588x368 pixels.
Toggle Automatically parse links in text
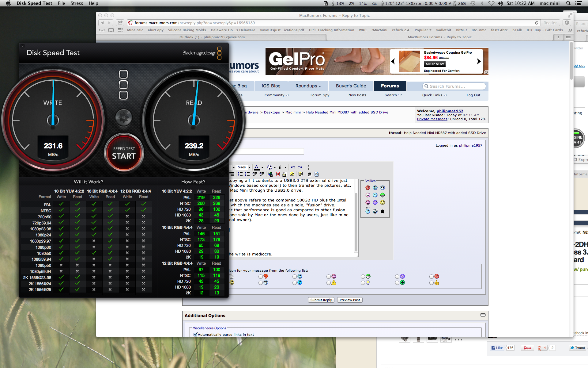tap(195, 334)
